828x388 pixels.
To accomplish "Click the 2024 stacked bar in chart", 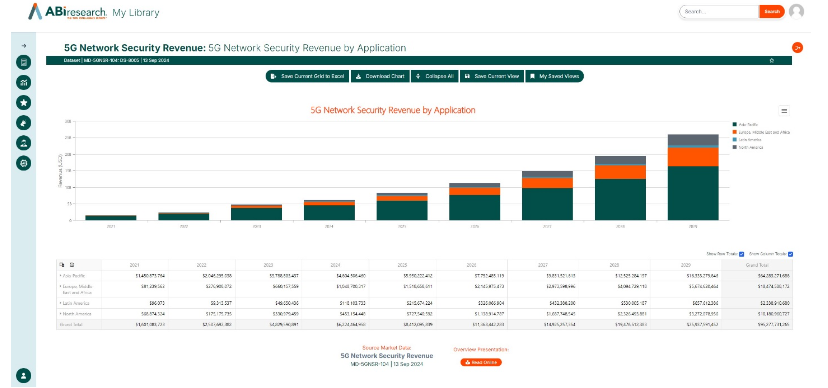I will (329, 210).
